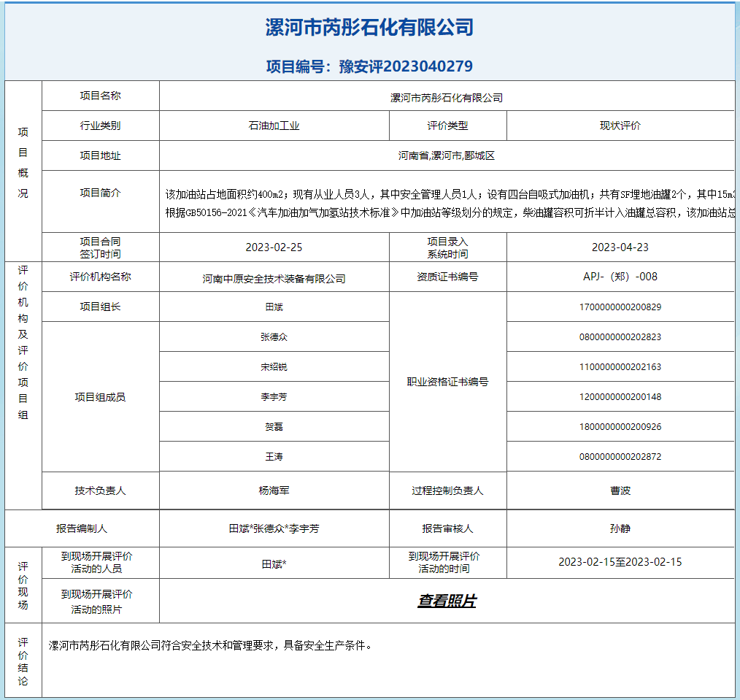Click the 项目合同签订时间 label
The image size is (740, 700).
coord(101,247)
